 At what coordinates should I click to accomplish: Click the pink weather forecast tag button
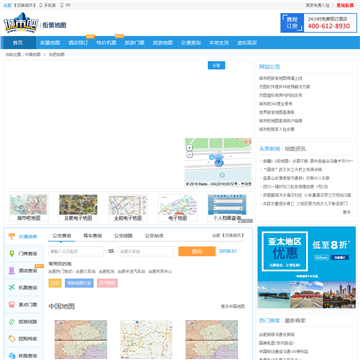[107, 283]
